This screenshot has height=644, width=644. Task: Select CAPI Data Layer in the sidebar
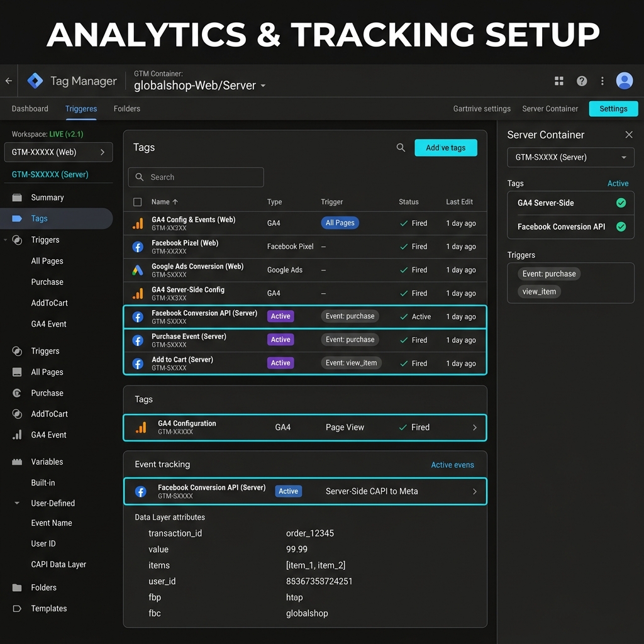coord(58,565)
